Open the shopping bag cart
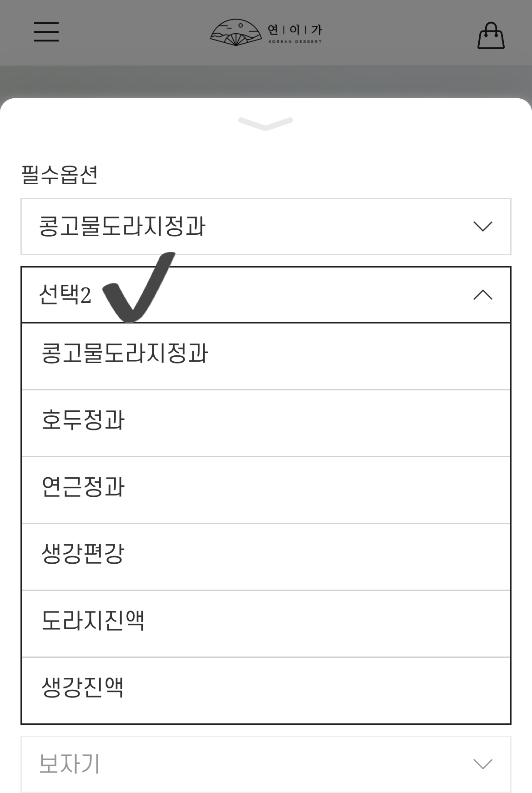Screen dimensions: 532x793 pyautogui.click(x=491, y=35)
